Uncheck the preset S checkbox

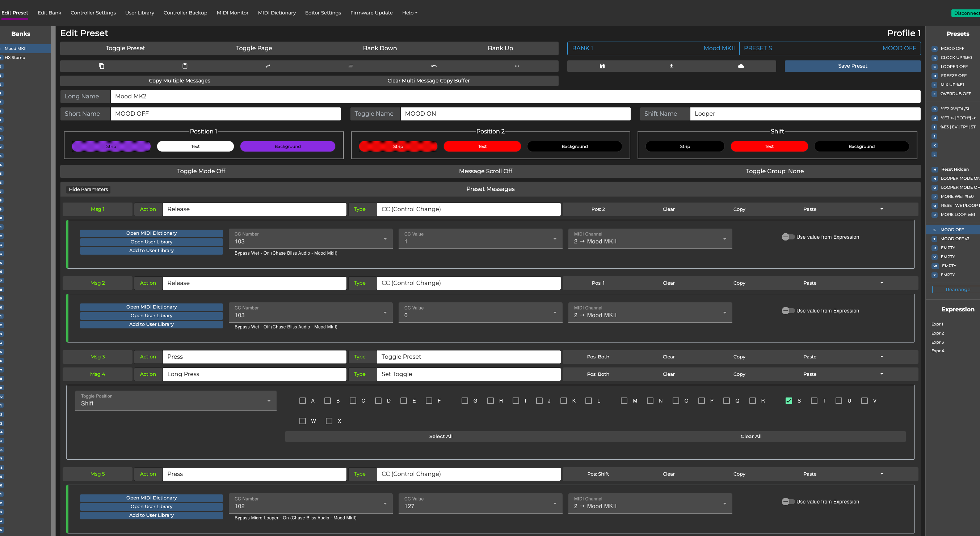point(788,401)
